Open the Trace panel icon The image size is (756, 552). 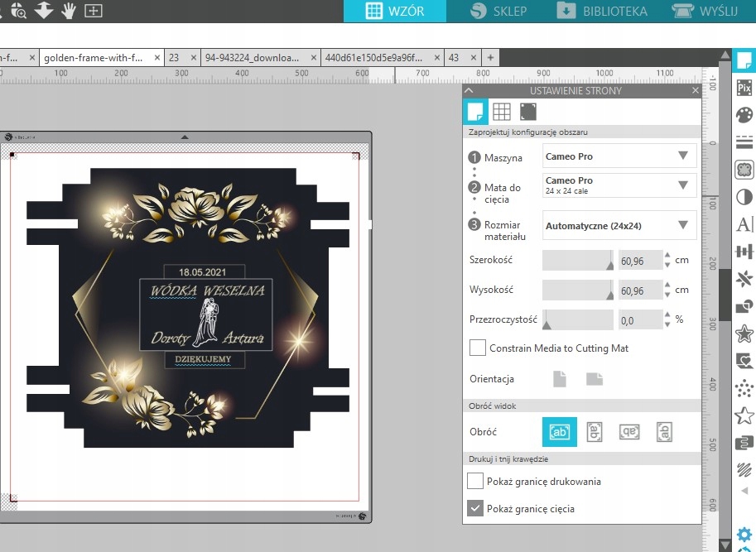[x=744, y=170]
